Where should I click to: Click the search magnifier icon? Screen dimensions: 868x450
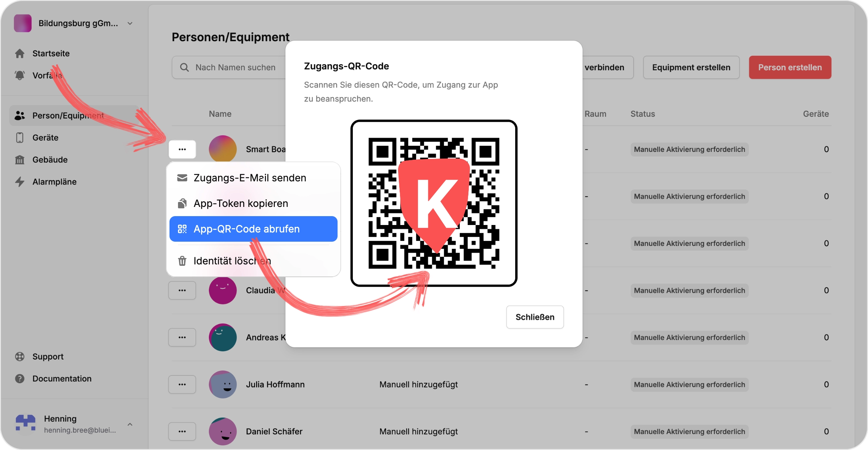[184, 67]
